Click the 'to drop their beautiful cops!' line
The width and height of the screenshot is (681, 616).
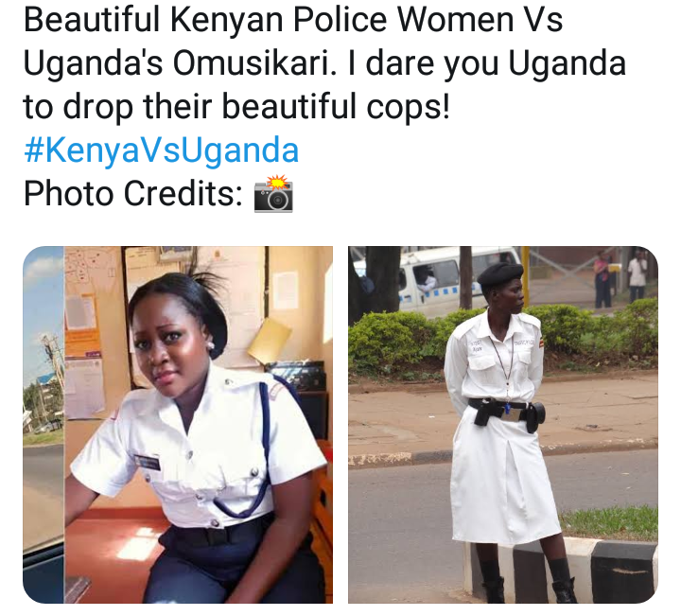(x=236, y=107)
